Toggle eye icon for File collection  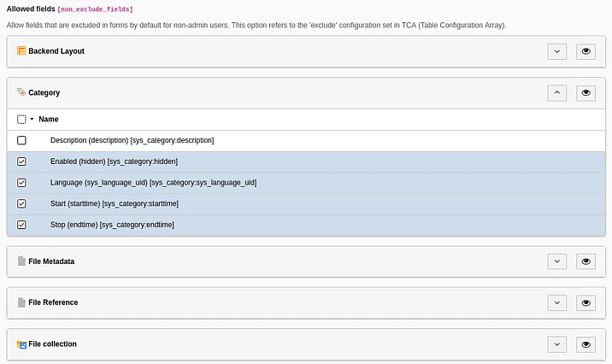tap(586, 344)
